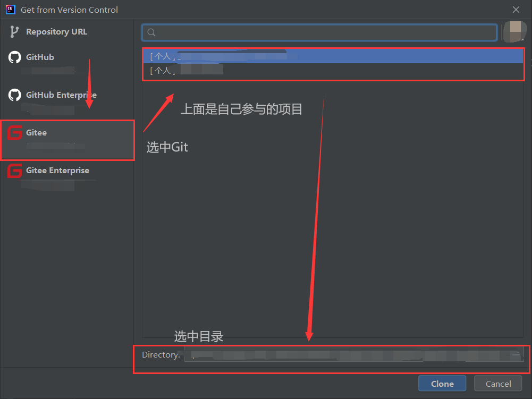Click the Clone button

point(442,384)
